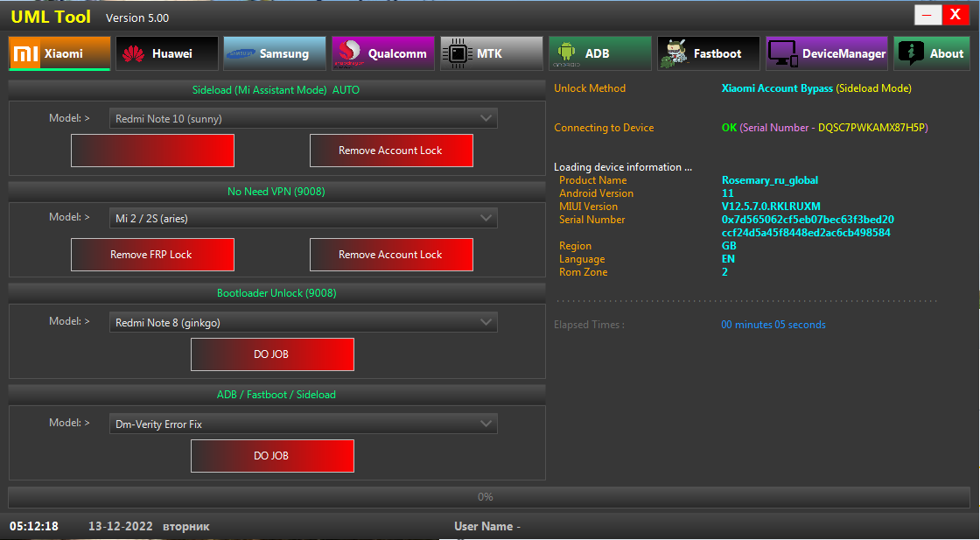Switch to the Samsung tab

275,53
